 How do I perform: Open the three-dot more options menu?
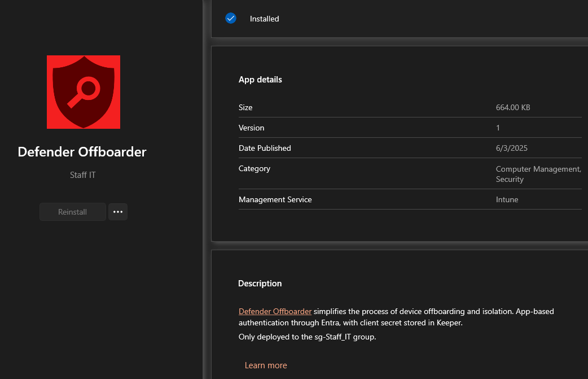[118, 212]
